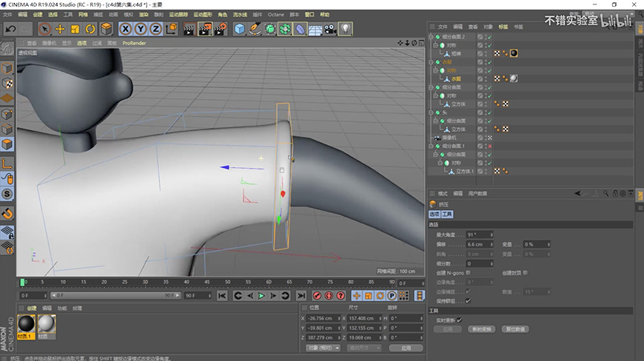Click the record keyframe red button
The height and width of the screenshot is (361, 644).
pos(317,296)
